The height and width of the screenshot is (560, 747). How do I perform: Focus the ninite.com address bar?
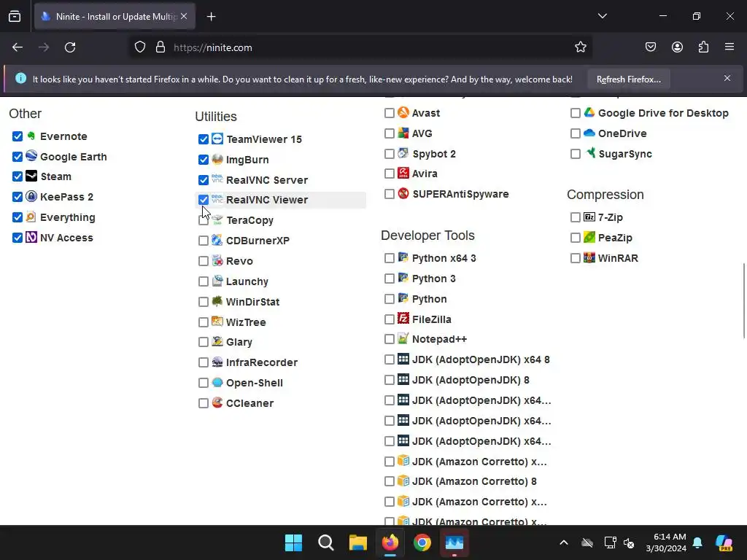tap(362, 47)
